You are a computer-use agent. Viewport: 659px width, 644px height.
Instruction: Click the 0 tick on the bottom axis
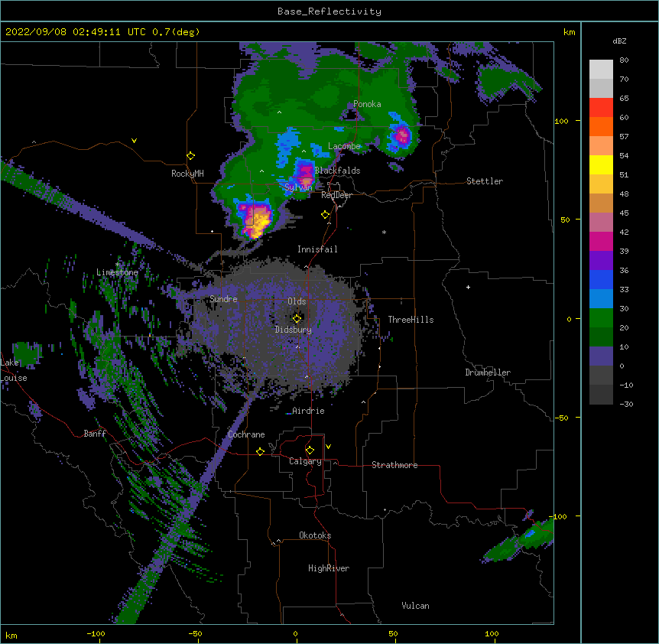point(295,634)
